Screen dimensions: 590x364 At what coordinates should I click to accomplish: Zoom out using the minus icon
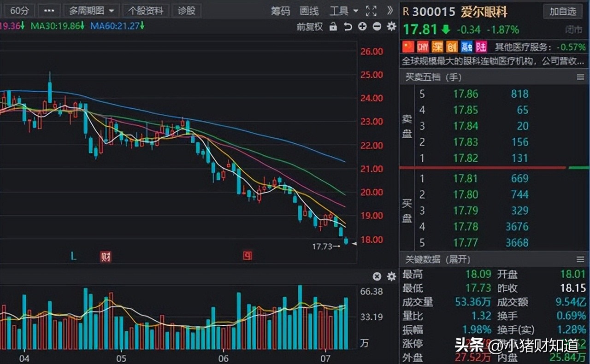coord(377,27)
